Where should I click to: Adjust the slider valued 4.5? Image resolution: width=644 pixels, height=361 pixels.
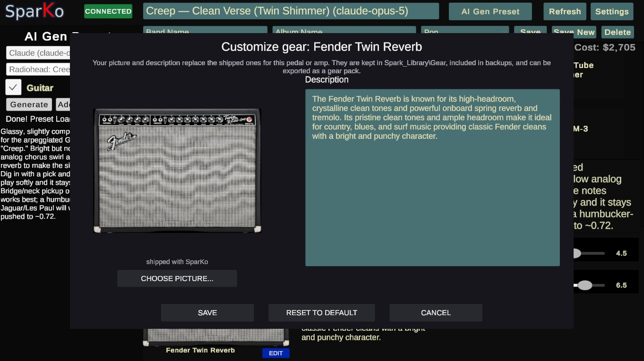coord(589,253)
